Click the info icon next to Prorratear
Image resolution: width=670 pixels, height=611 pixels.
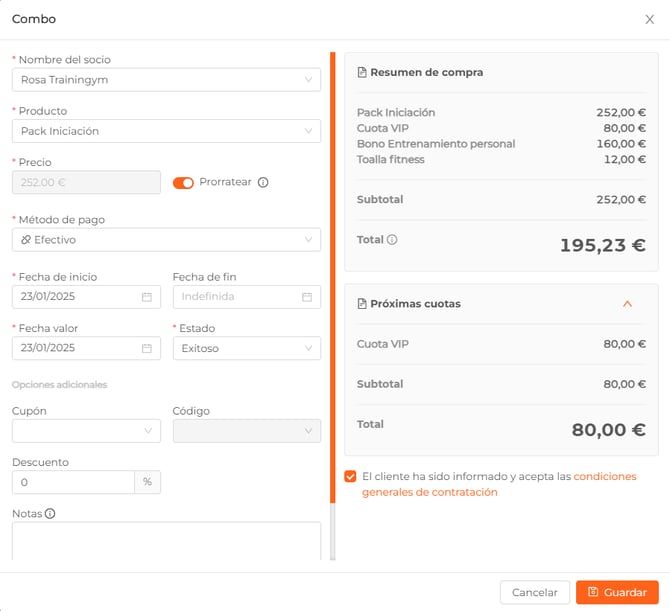click(x=264, y=183)
